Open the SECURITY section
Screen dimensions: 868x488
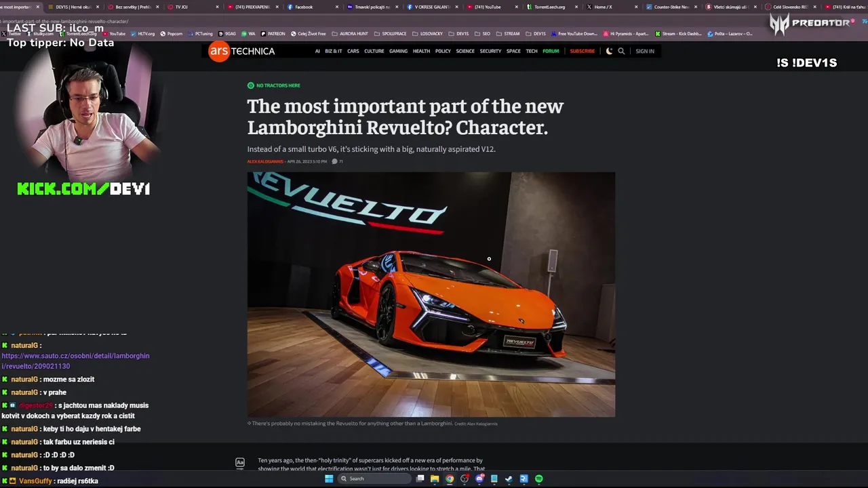coord(490,51)
